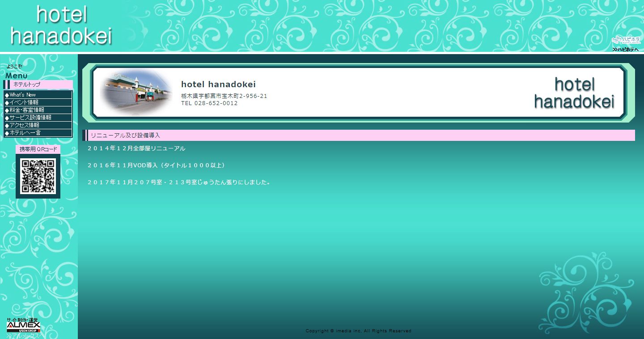Screen dimensions: 644x339
Task: Click the mobile QR code image
Action: point(38,176)
